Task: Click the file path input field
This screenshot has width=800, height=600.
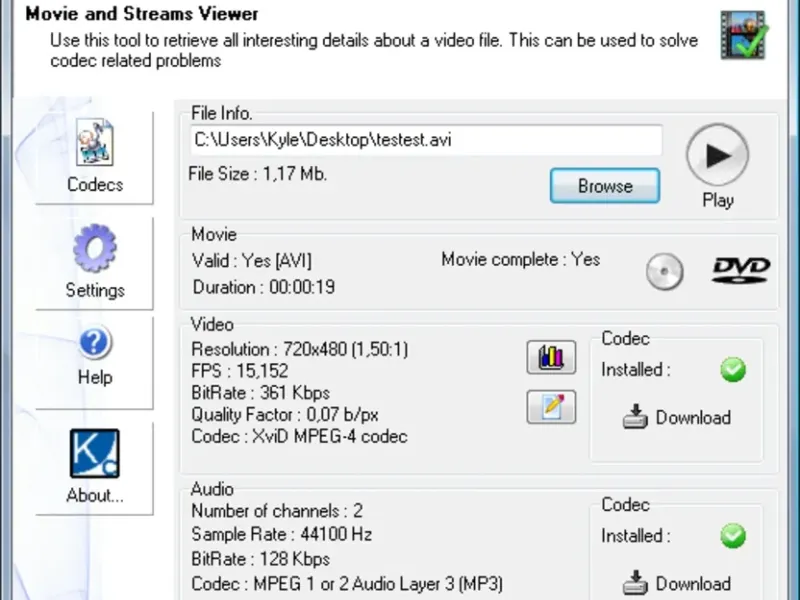Action: pyautogui.click(x=425, y=140)
